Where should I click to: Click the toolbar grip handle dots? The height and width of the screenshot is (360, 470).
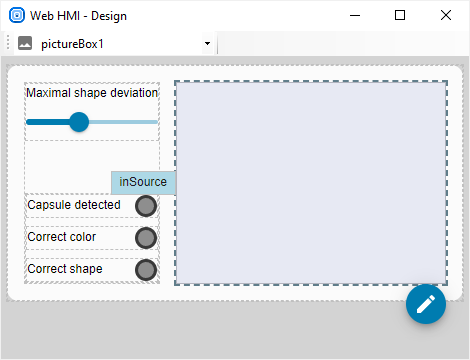pos(8,43)
